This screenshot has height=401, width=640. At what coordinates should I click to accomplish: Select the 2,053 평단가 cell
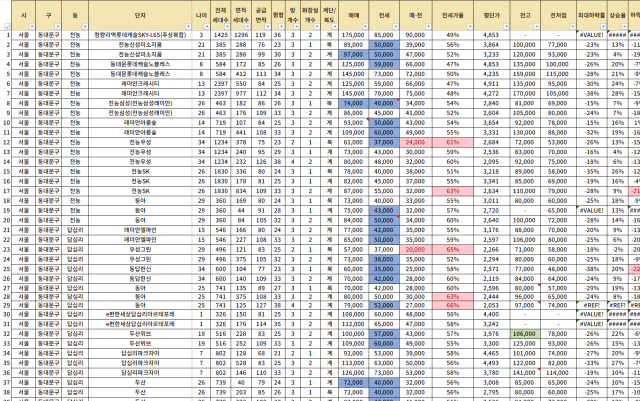point(491,305)
